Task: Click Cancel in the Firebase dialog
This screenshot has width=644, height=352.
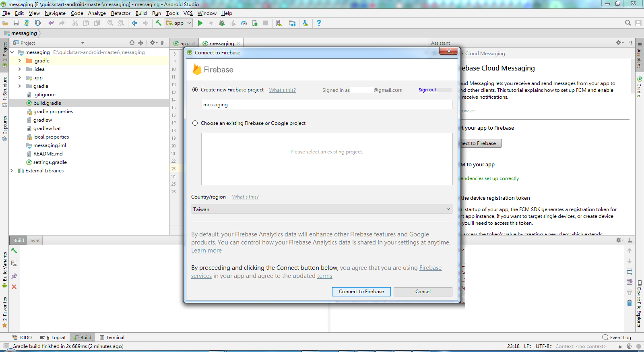Action: click(x=423, y=292)
